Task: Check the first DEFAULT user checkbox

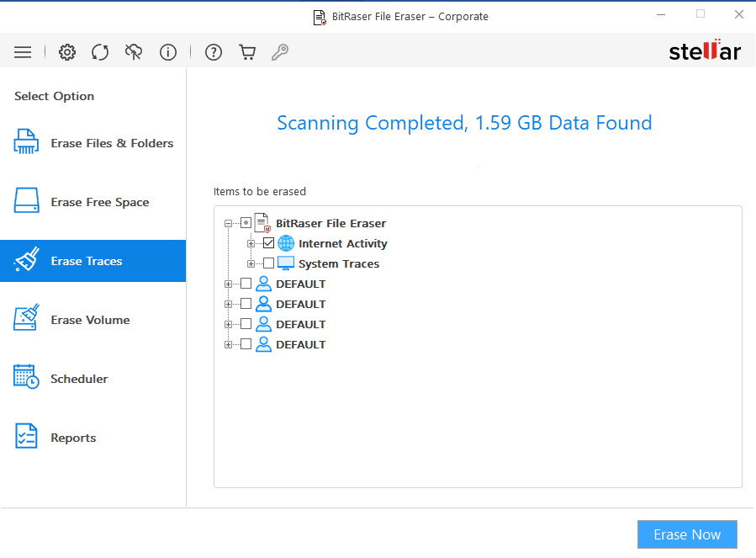Action: point(246,284)
